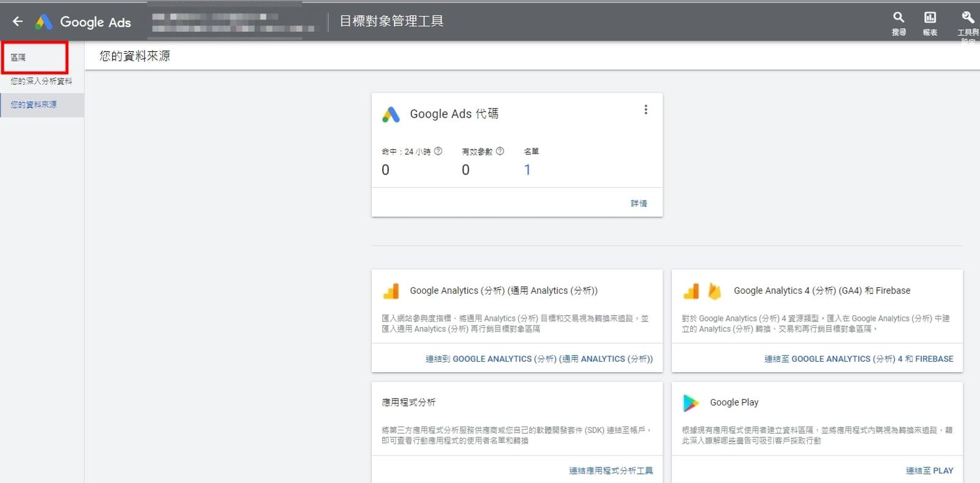The width and height of the screenshot is (980, 483).
Task: Click 目標對象管理工具 header title
Action: (x=391, y=21)
